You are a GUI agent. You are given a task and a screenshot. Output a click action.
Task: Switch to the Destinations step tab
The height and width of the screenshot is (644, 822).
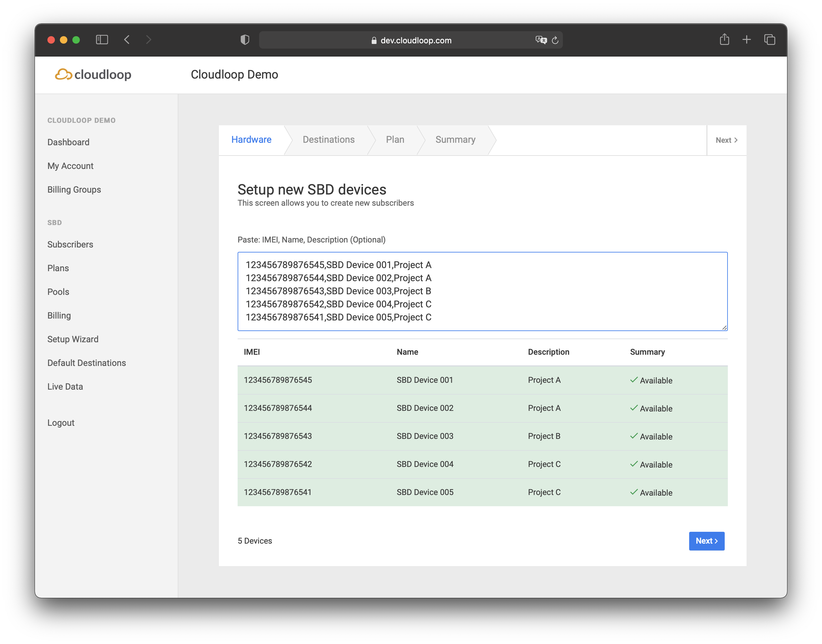tap(328, 140)
